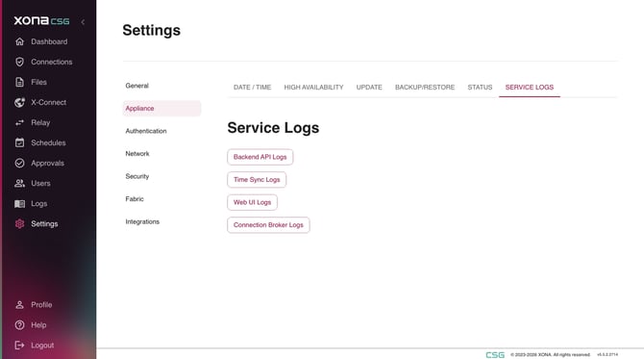Open Web UI Logs
Viewport: 644px width, 359px height.
tap(252, 202)
